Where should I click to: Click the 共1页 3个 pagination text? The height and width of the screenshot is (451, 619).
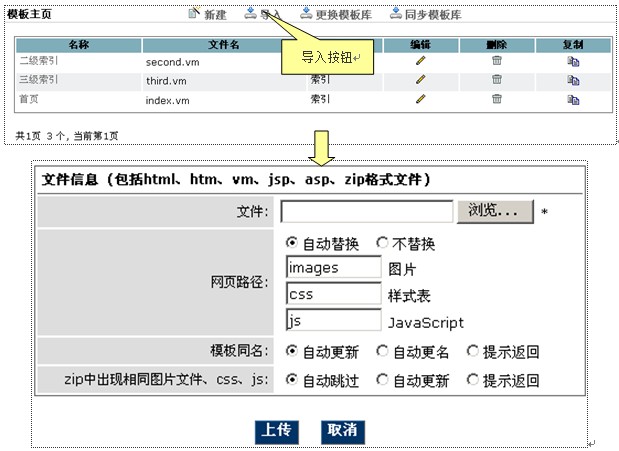pos(67,136)
